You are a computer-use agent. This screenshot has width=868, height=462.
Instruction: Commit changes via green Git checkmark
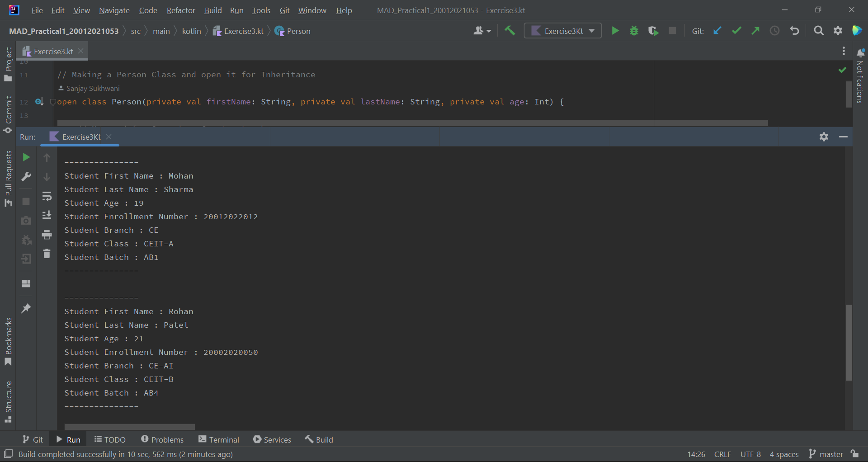pyautogui.click(x=736, y=30)
